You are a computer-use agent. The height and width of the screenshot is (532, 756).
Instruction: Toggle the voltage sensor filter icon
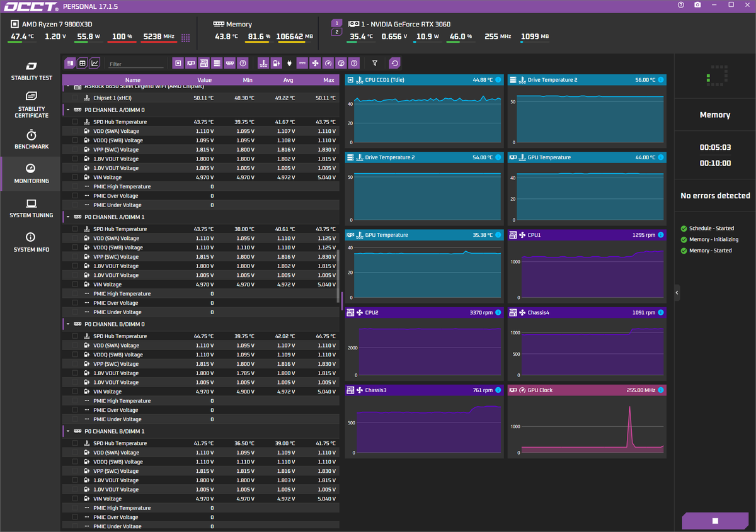coord(277,63)
